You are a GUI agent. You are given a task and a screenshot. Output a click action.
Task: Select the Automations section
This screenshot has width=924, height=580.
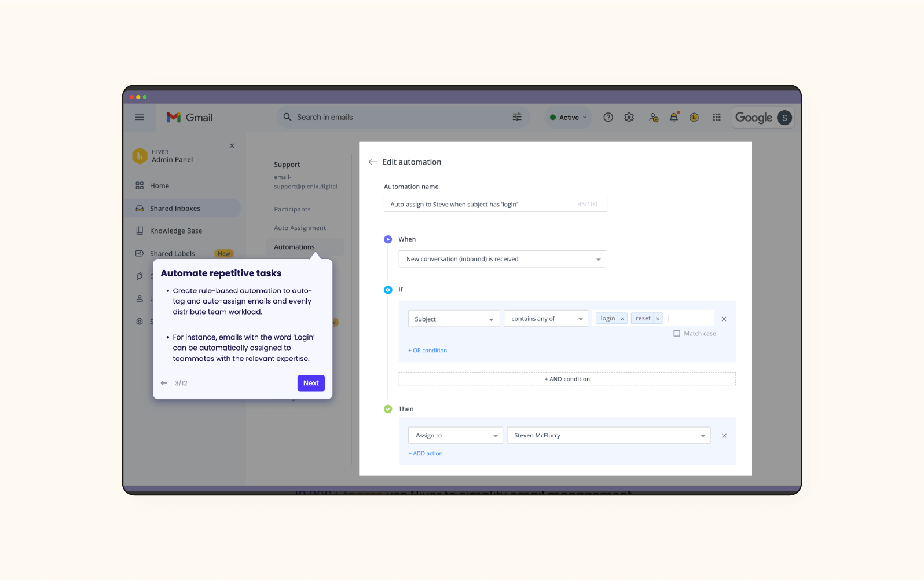(x=305, y=247)
